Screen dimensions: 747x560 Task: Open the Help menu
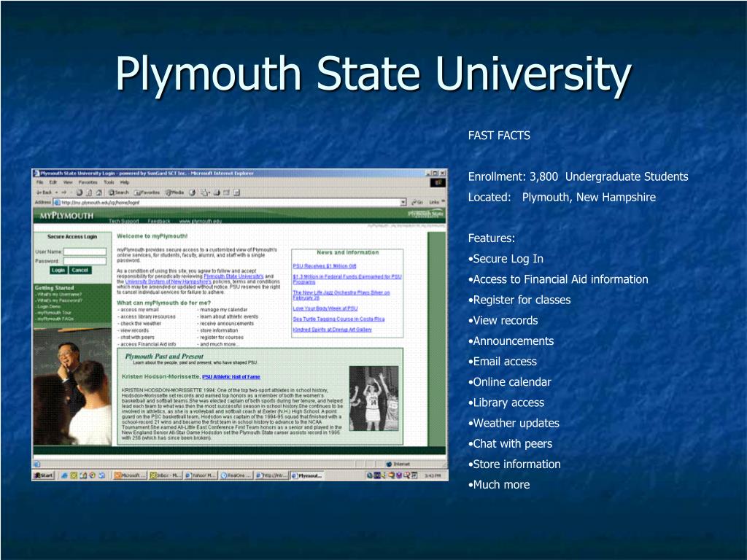pyautogui.click(x=125, y=182)
